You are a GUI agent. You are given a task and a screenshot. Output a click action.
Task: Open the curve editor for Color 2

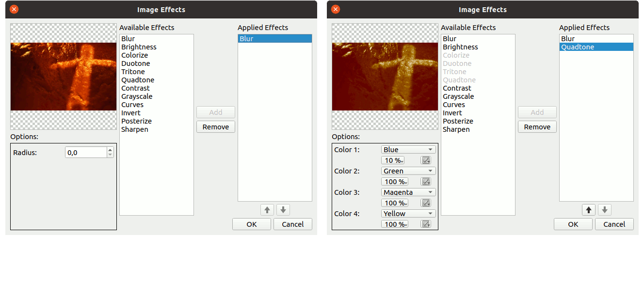[x=426, y=182]
